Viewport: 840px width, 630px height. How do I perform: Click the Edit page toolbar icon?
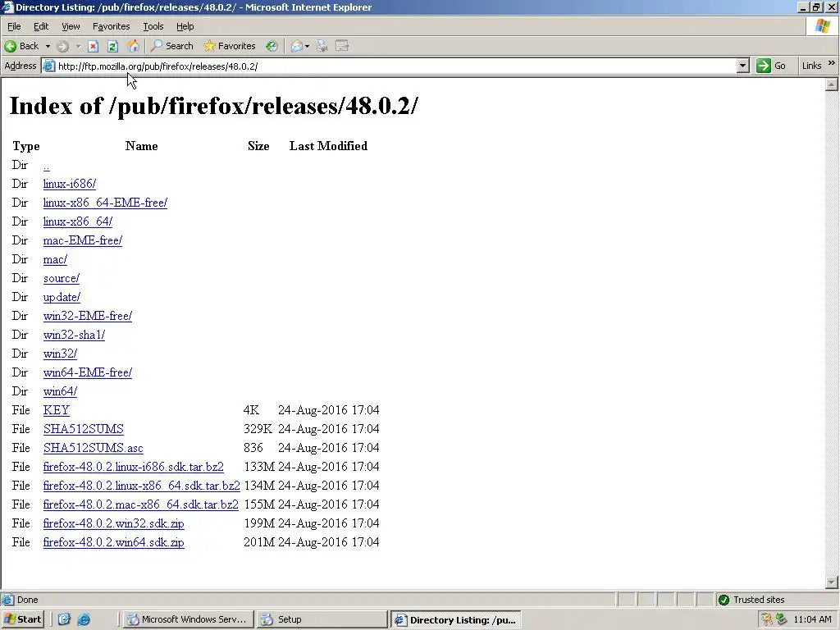coord(342,46)
